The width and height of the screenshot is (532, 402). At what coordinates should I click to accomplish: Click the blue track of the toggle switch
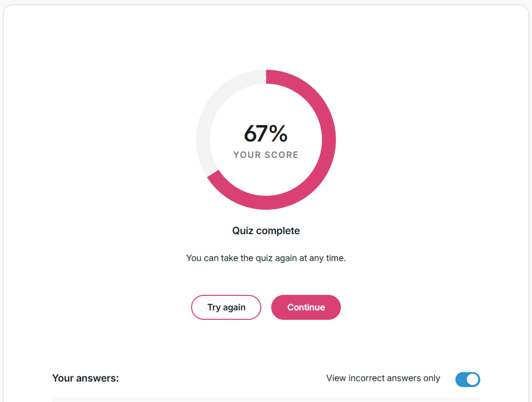[x=461, y=380]
